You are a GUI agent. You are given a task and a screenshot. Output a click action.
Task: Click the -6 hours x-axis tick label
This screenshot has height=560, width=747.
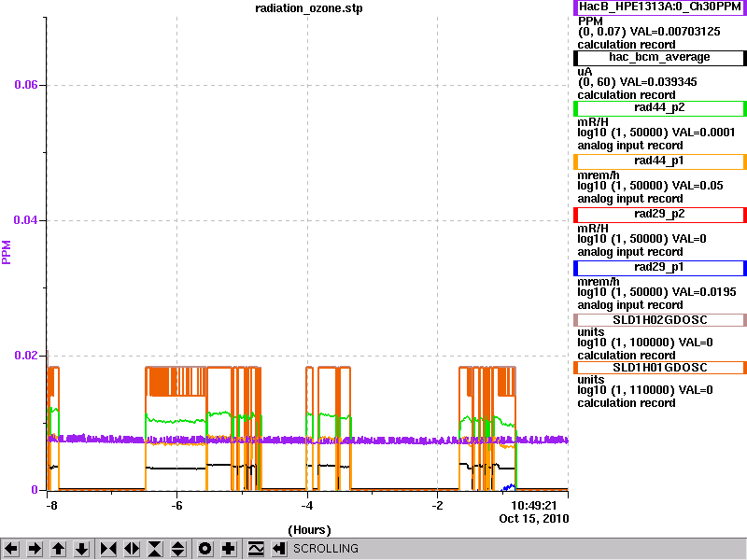176,506
